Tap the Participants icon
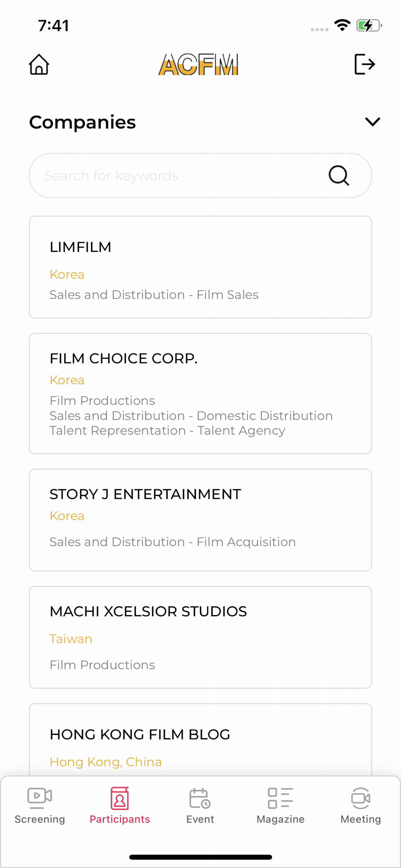The width and height of the screenshot is (401, 868). tap(120, 798)
